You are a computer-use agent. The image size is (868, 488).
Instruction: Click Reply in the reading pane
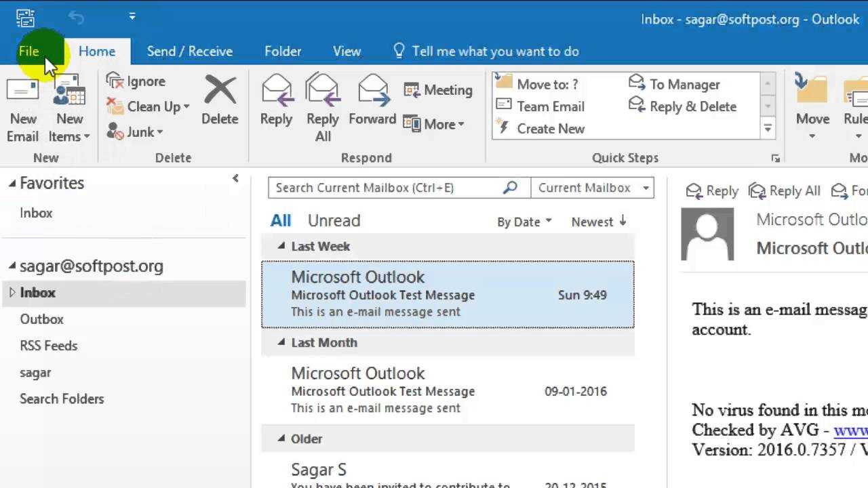coord(712,191)
